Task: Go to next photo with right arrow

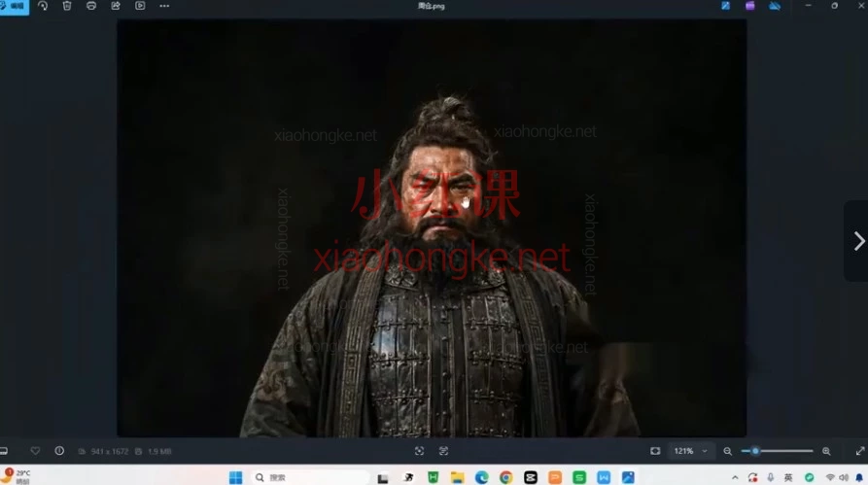Action: (x=858, y=241)
